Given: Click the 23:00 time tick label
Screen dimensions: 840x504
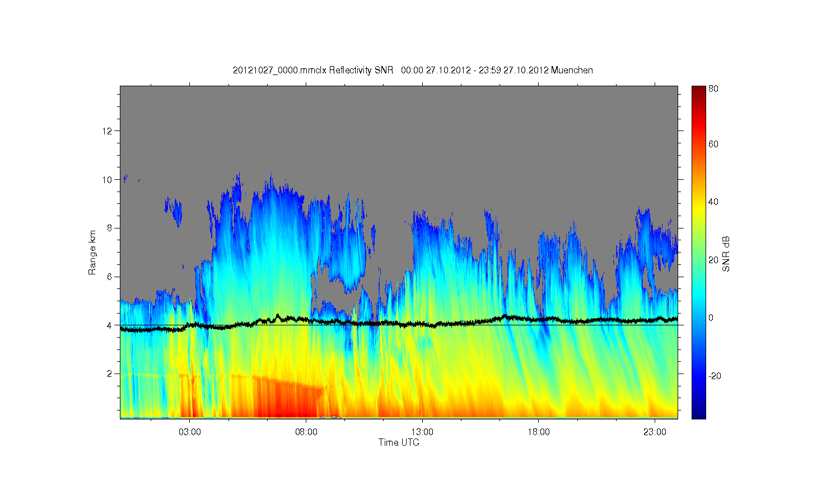Looking at the screenshot, I should (655, 432).
